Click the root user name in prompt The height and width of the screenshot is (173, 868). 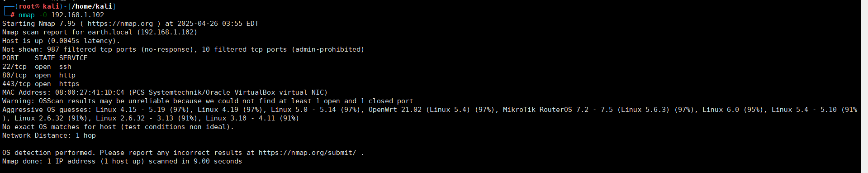point(27,6)
